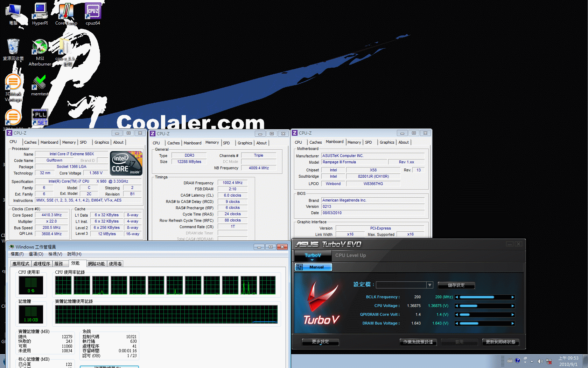
Task: Open the 資源回收筒 recycle bin icon
Action: tap(13, 49)
